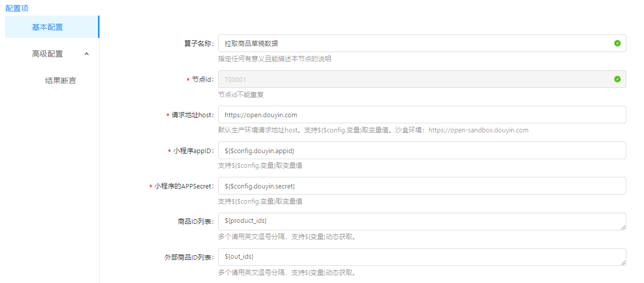This screenshot has height=283, width=644.
Task: Click the green check icon in 节点Id field
Action: pos(617,79)
